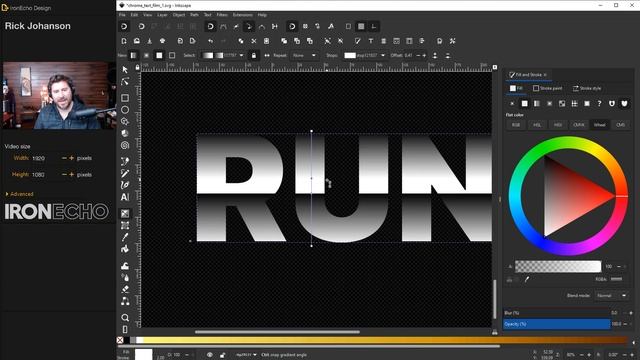Toggle Enable snapping button
640x360 pixels.
pyautogui.click(x=124, y=27)
